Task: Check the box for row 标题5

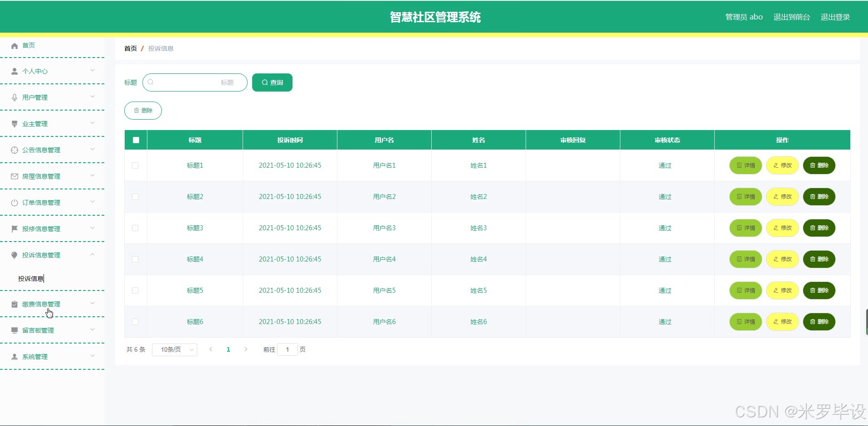Action: pos(135,290)
